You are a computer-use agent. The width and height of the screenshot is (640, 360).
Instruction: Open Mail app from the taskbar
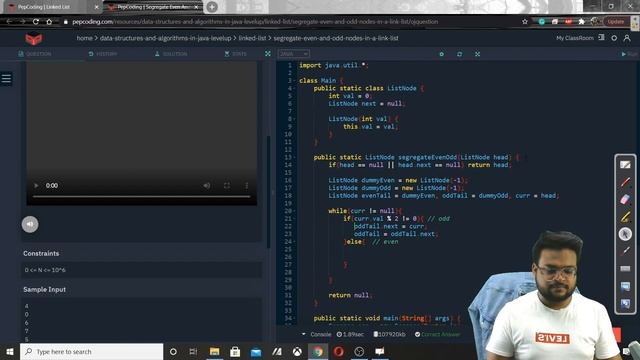point(256,351)
